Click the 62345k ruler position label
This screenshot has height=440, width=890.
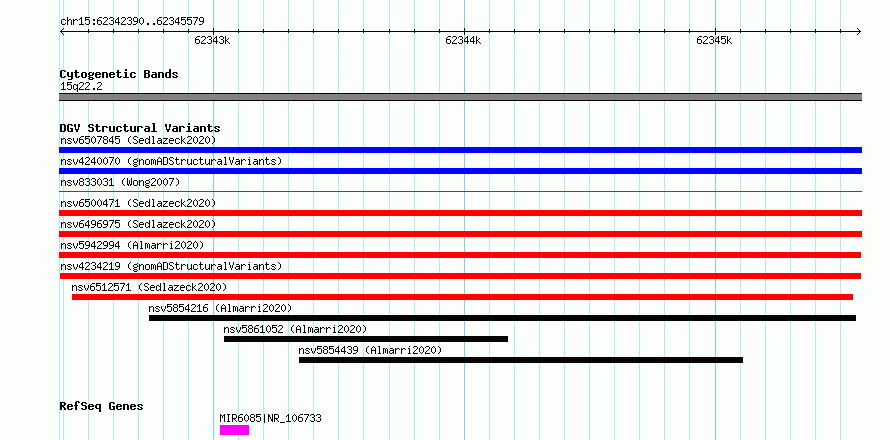coord(714,40)
